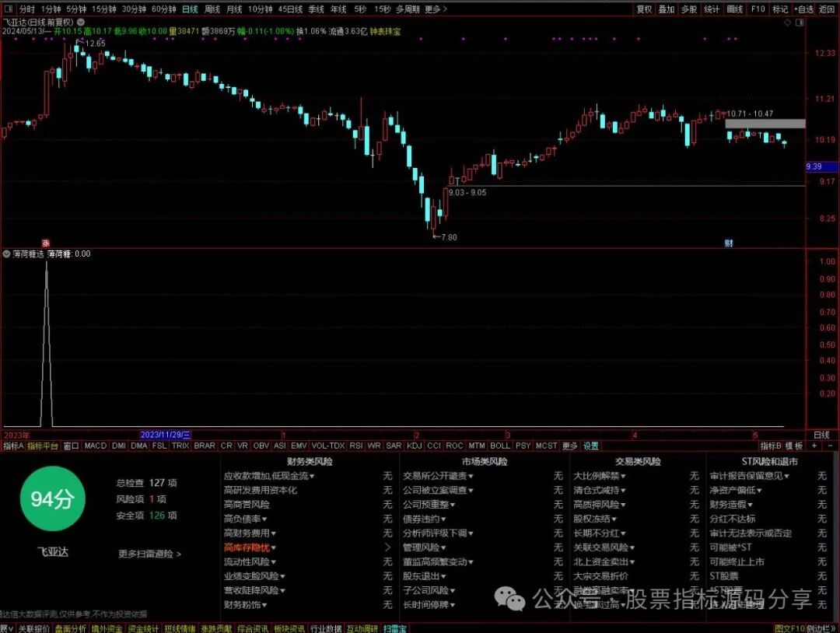Click the 画线 drawing button
This screenshot has width=840, height=633.
pos(734,9)
